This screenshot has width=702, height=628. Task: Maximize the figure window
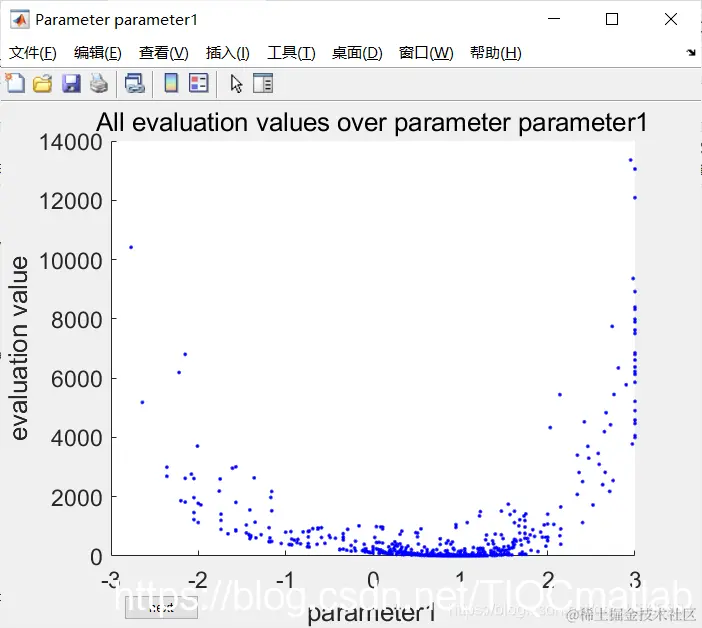coord(612,19)
